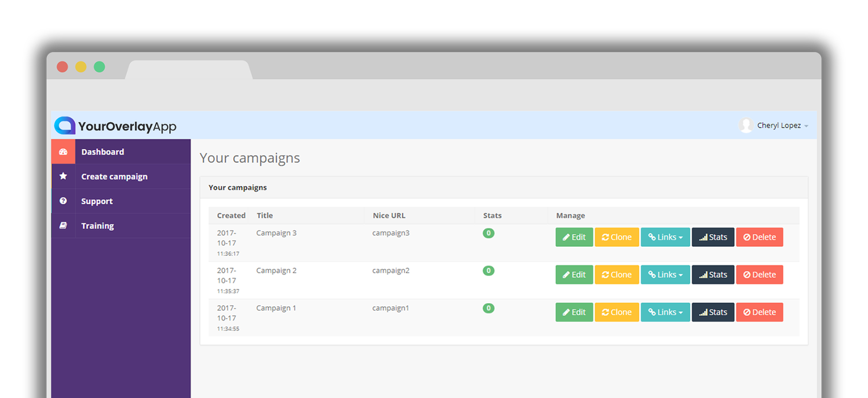
Task: Expand the Links dropdown for Campaign 2
Action: pos(665,274)
